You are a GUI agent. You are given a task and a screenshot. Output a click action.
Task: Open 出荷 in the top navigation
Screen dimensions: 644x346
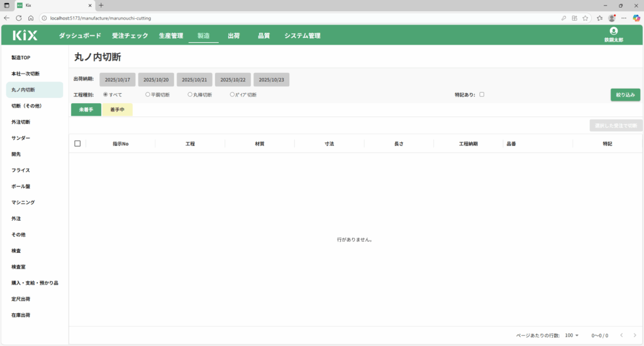coord(233,36)
